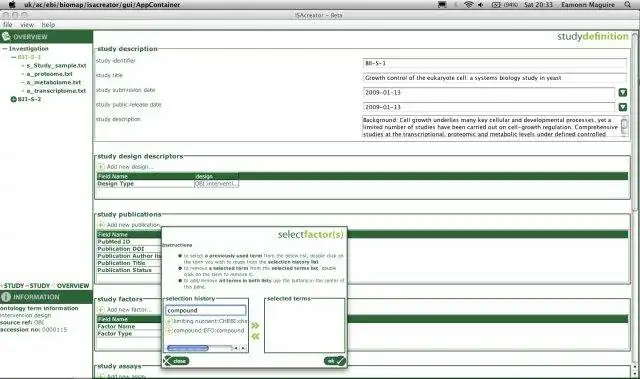
Task: Click the Factor Name row
Action: 129,326
